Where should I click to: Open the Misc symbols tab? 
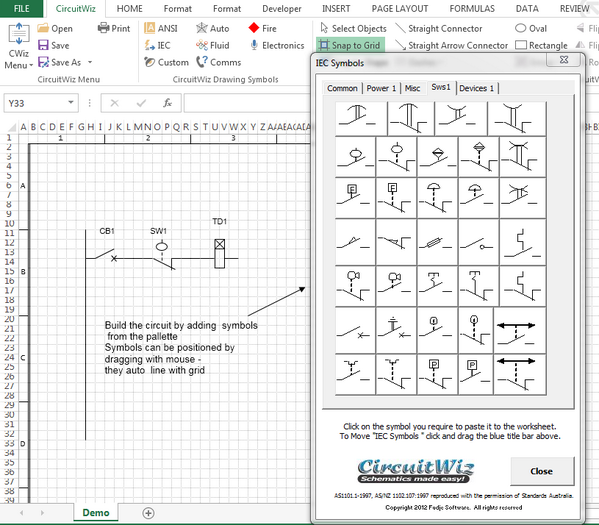(x=412, y=88)
